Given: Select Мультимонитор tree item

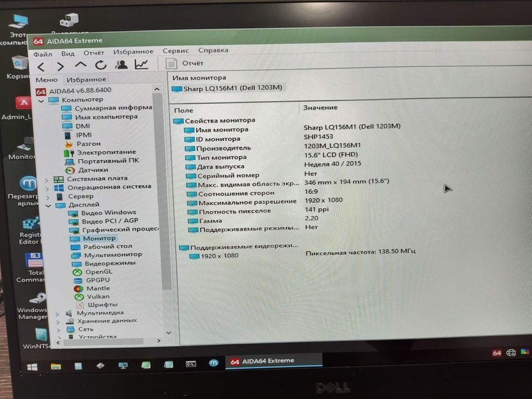Looking at the screenshot, I should tap(113, 255).
